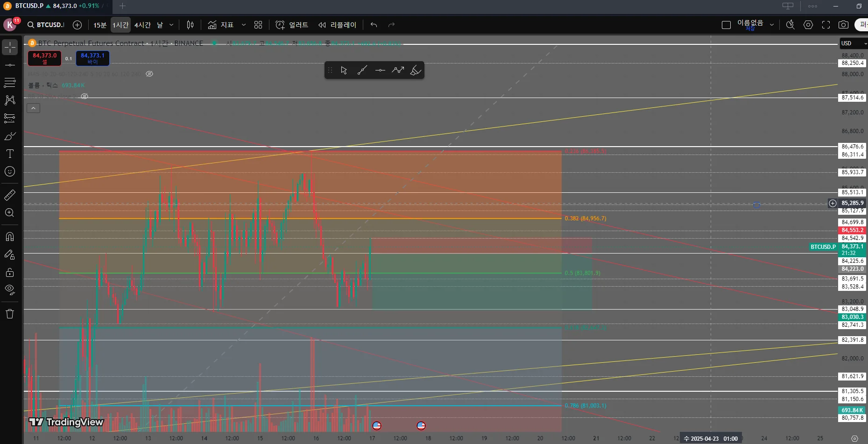The height and width of the screenshot is (444, 868).
Task: Switch to the 15분 interval
Action: (100, 25)
